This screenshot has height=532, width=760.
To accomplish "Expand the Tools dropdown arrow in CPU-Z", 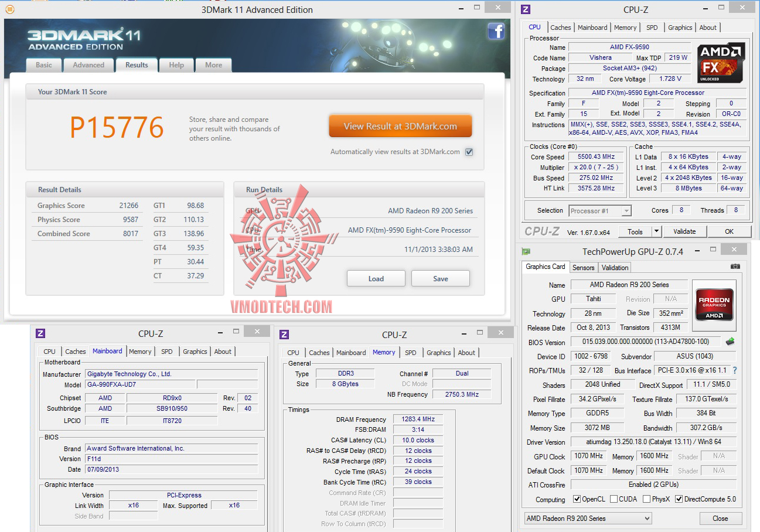I will tap(656, 231).
